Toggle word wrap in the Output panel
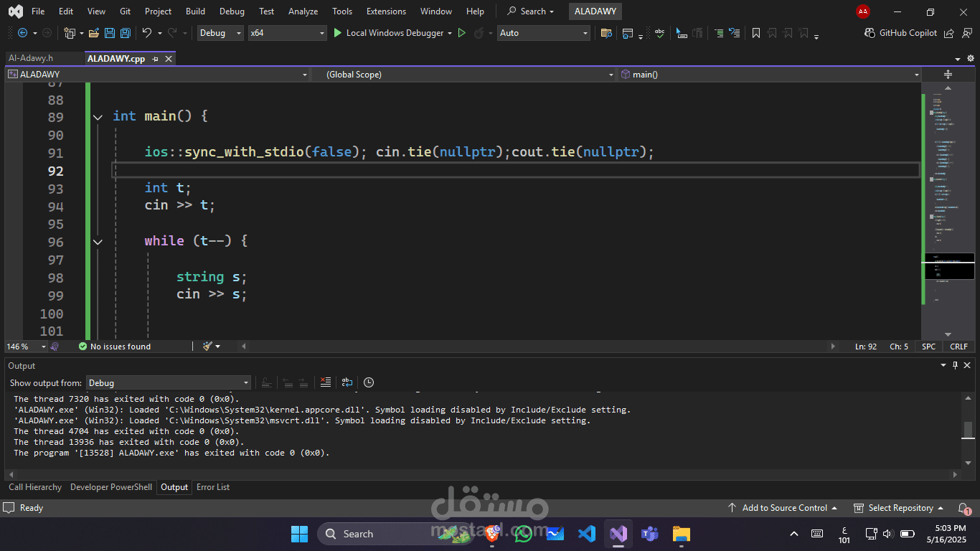Image resolution: width=980 pixels, height=551 pixels. click(x=347, y=382)
